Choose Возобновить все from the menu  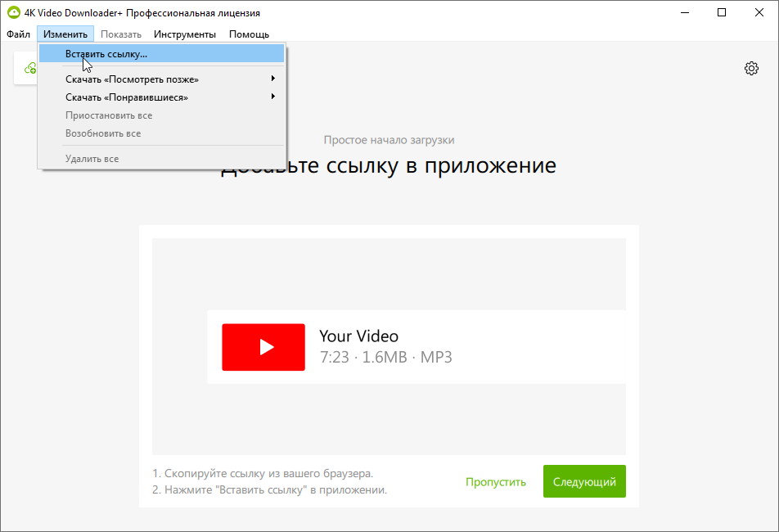point(103,133)
